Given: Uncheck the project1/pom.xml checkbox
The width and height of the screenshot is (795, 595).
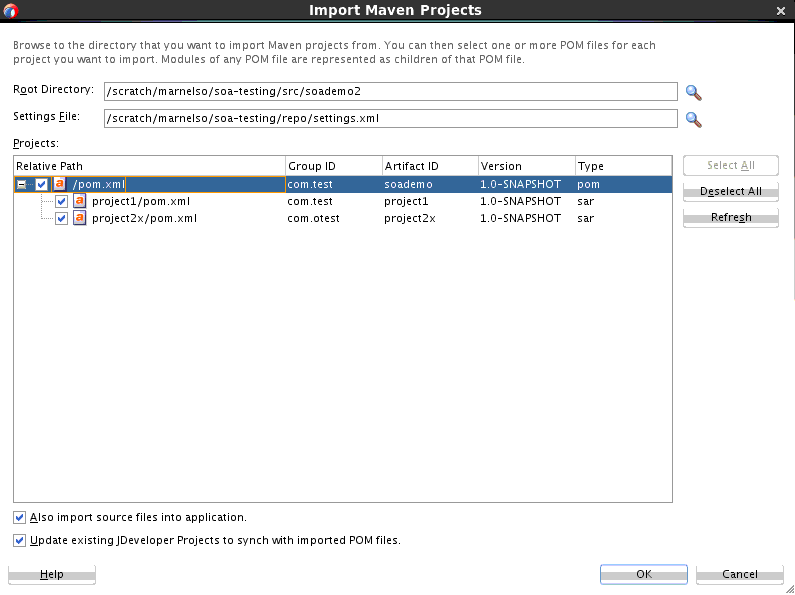Looking at the screenshot, I should (x=61, y=202).
